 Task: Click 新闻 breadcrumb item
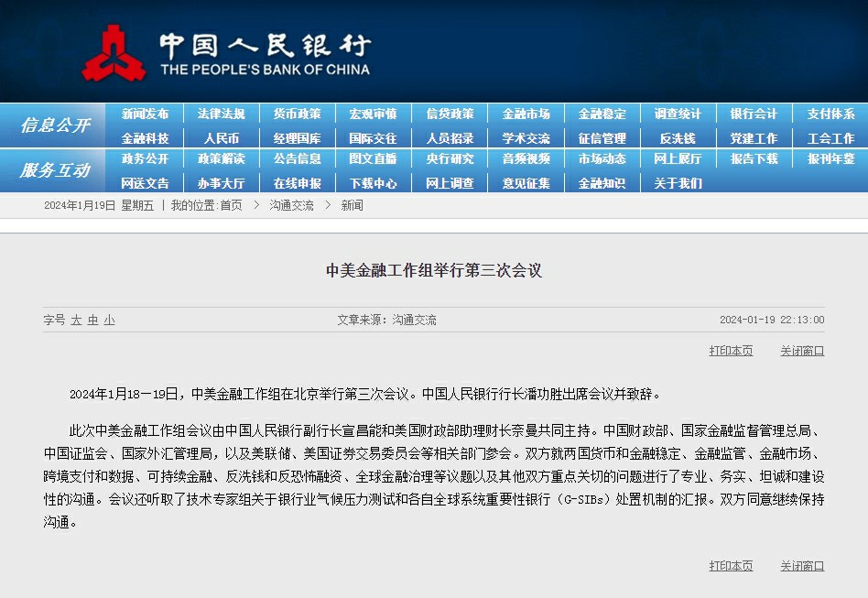tap(353, 205)
